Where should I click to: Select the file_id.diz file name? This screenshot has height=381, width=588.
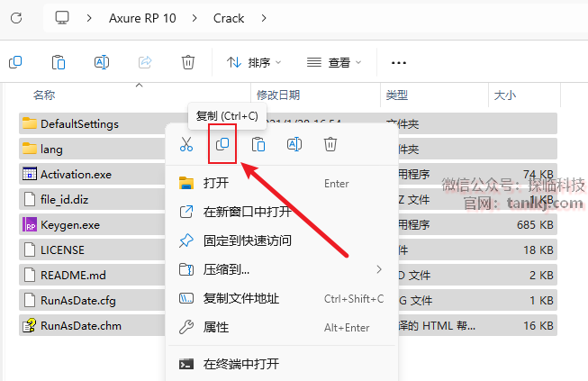click(65, 199)
